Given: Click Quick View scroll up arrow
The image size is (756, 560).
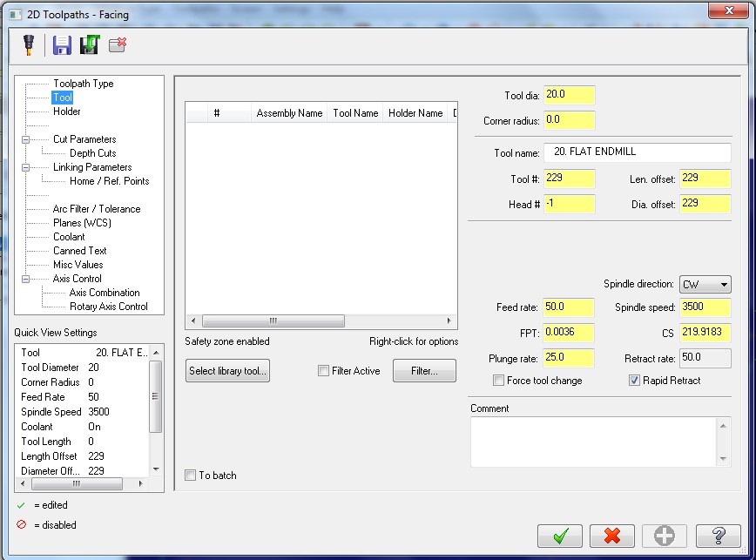Looking at the screenshot, I should 156,353.
